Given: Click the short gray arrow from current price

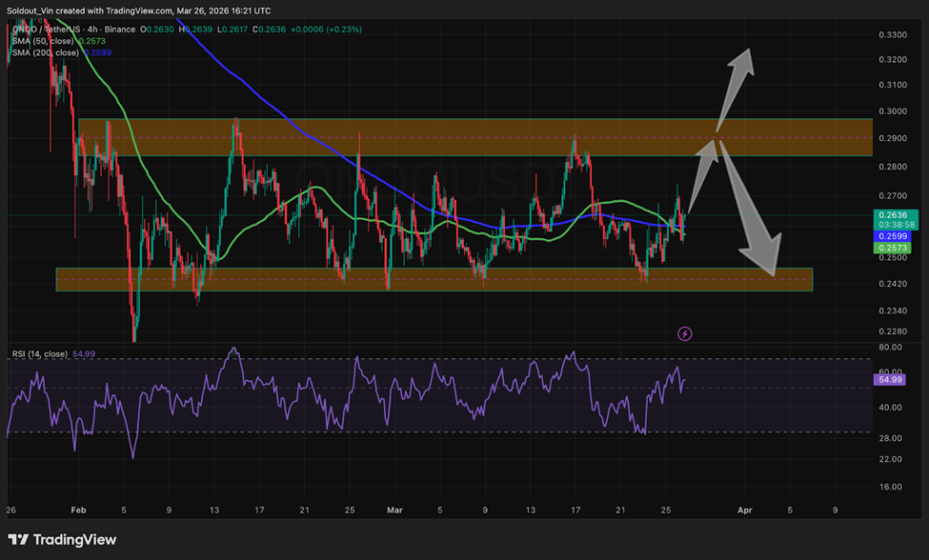Looking at the screenshot, I should (x=703, y=176).
